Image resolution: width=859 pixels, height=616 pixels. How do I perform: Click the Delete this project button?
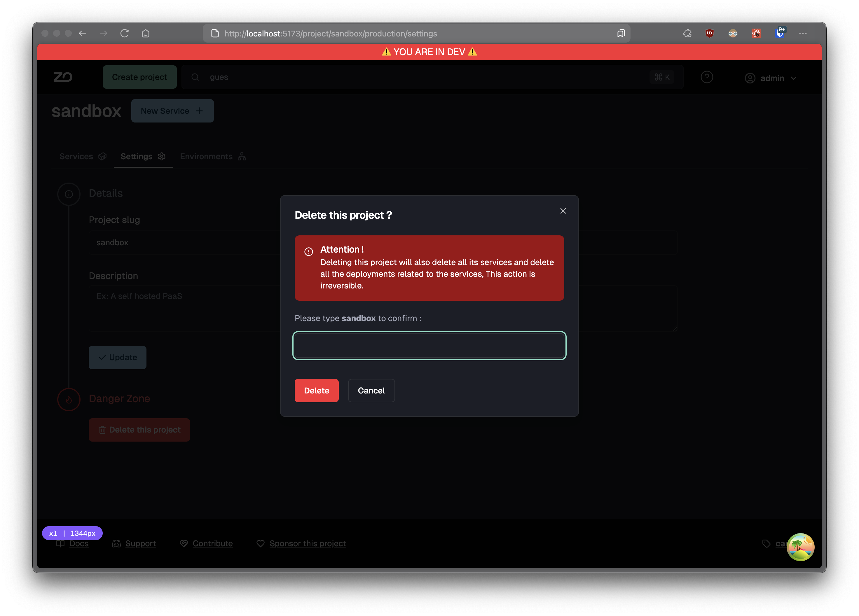[x=139, y=430]
